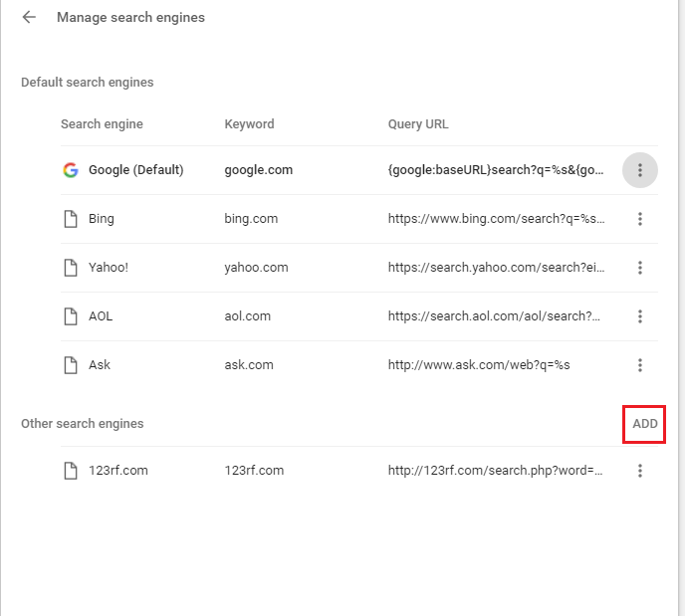The width and height of the screenshot is (685, 616).
Task: Click the bing.com keyword
Action: click(x=251, y=219)
